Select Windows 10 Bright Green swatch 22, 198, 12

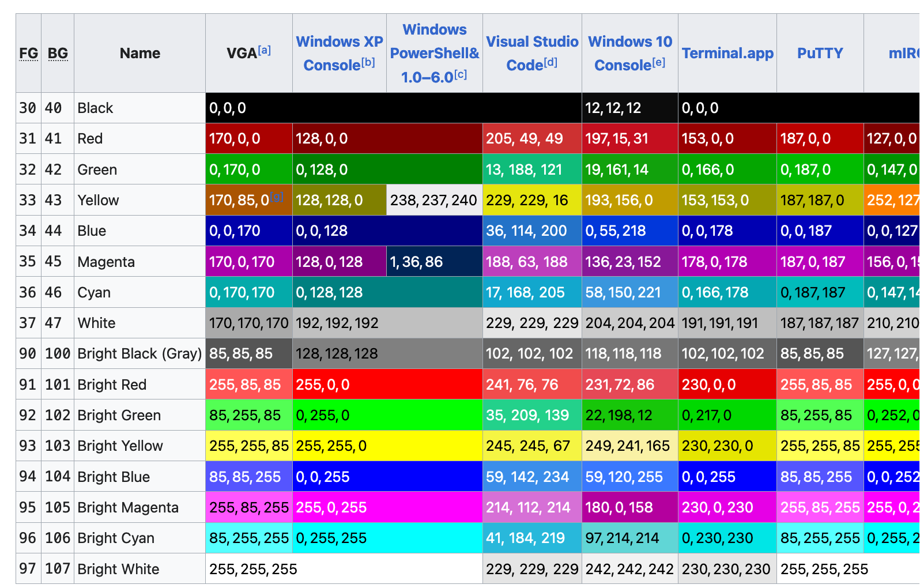click(630, 415)
